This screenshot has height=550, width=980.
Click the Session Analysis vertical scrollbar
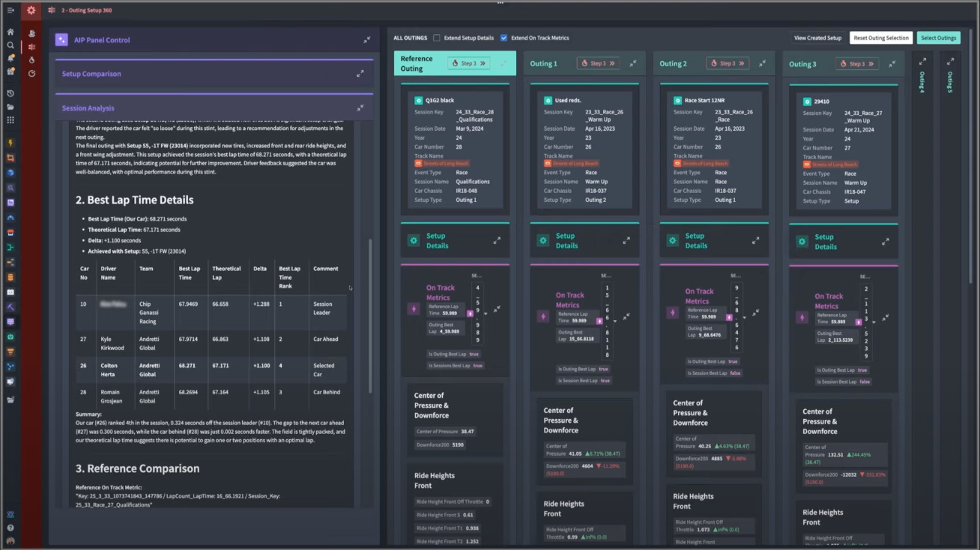click(x=370, y=315)
